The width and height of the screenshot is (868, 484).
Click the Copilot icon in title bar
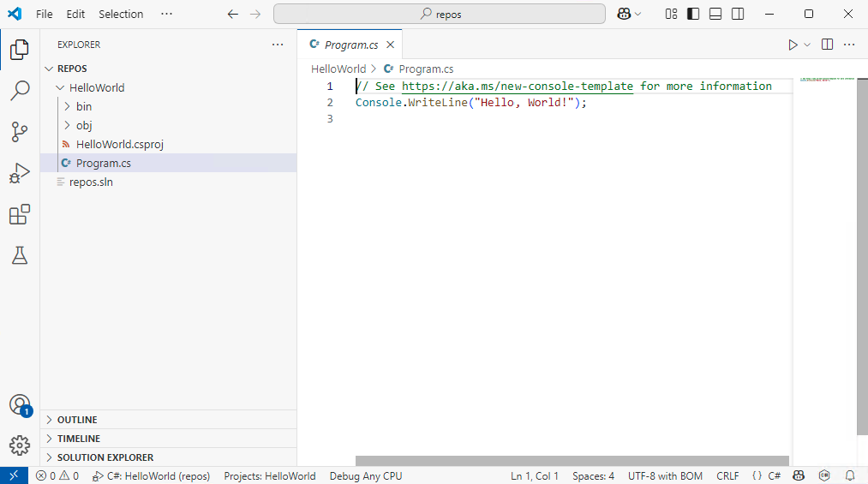coord(624,14)
